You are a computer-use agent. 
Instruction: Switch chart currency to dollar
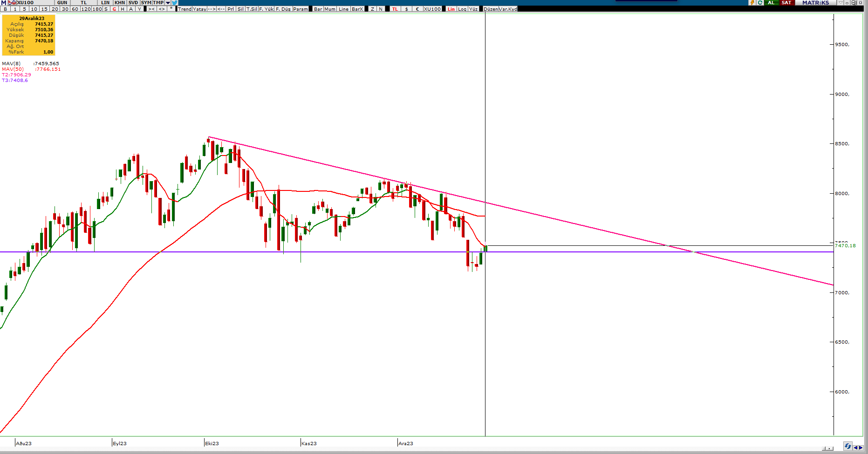click(x=406, y=9)
